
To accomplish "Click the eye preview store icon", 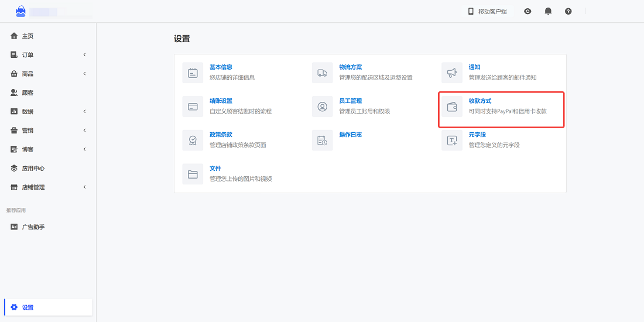I will [x=527, y=11].
